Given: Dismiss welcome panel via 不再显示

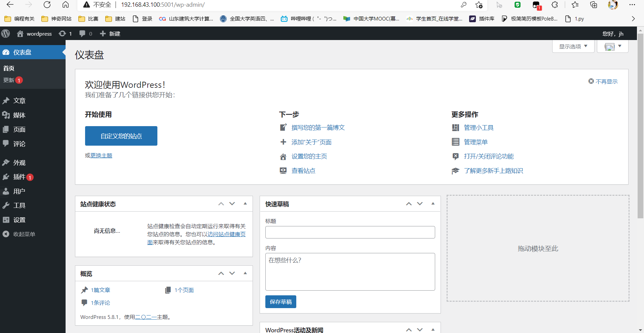Looking at the screenshot, I should click(x=603, y=81).
